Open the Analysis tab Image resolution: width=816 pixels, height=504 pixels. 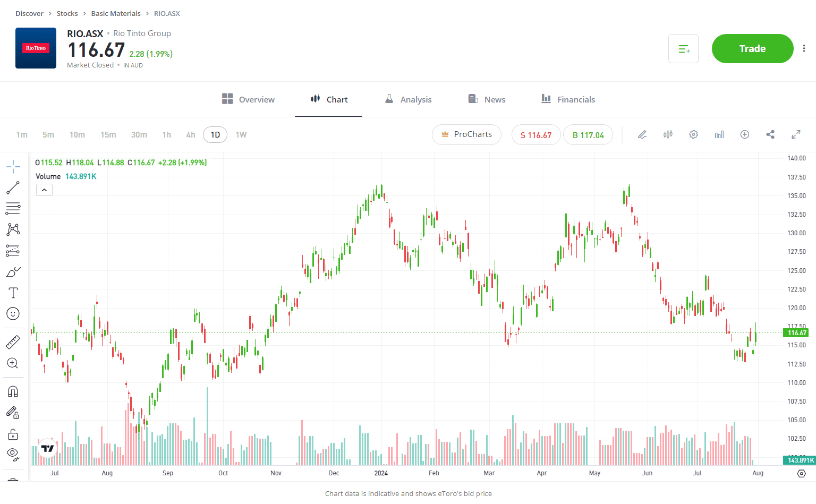click(x=408, y=99)
